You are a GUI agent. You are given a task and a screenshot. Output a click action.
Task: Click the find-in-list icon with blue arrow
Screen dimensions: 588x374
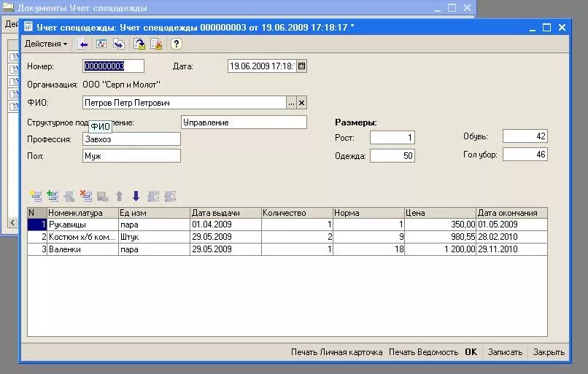pyautogui.click(x=82, y=44)
